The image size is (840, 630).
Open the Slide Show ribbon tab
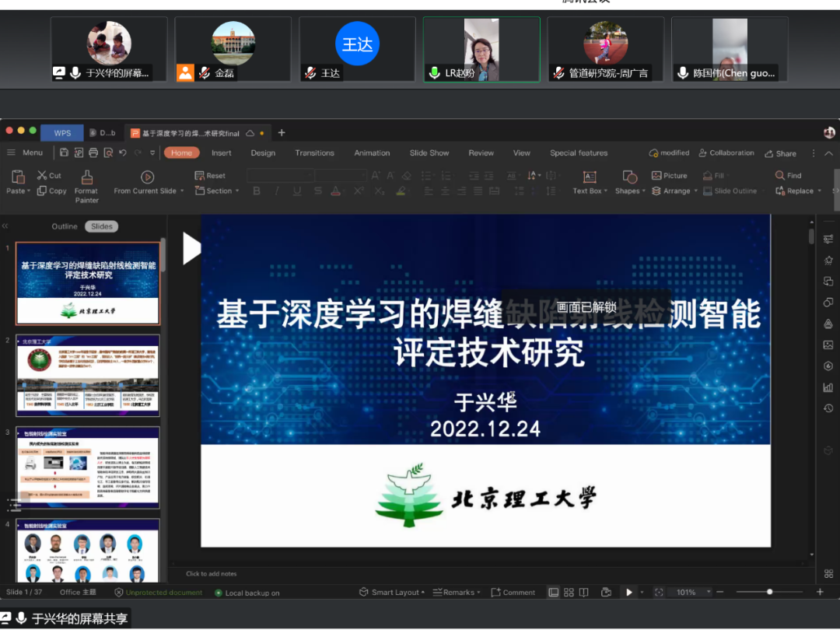tap(429, 153)
